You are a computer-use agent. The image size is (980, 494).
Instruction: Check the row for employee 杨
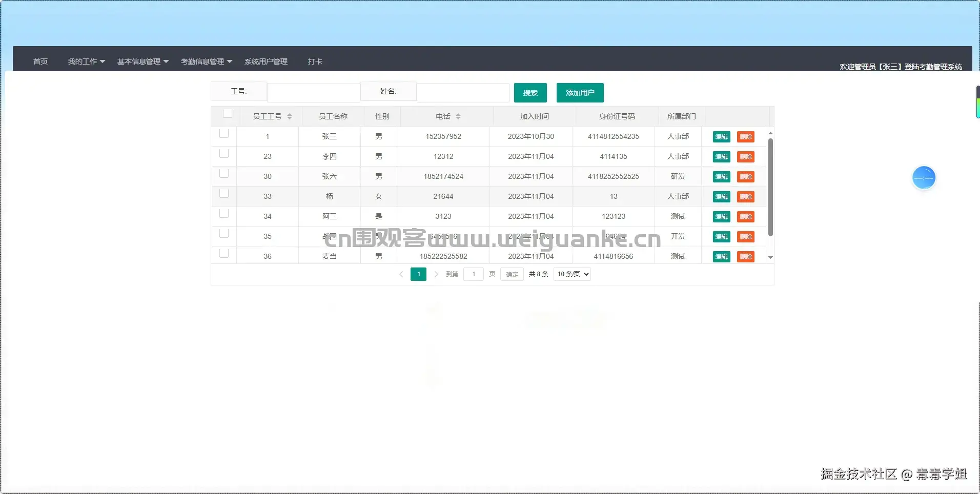tap(224, 193)
